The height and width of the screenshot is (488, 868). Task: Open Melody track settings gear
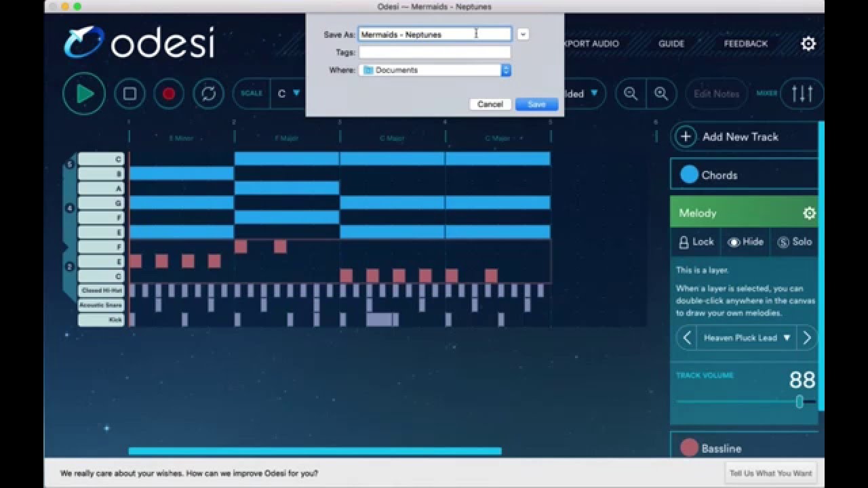(x=809, y=213)
